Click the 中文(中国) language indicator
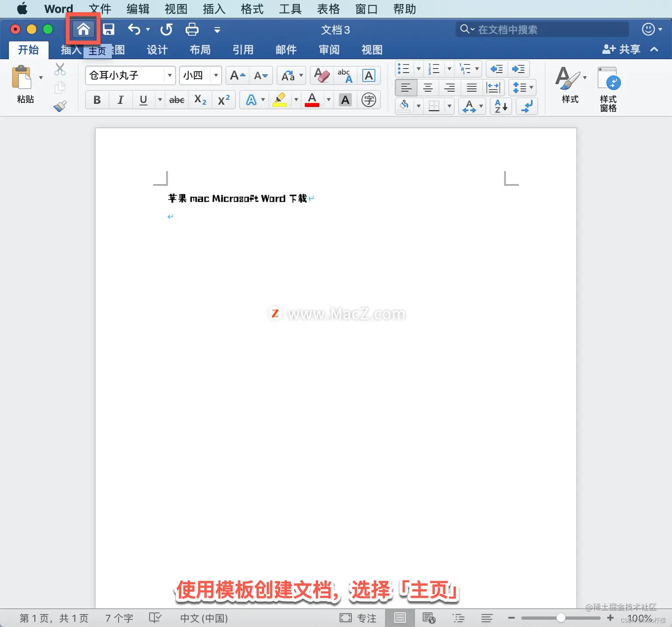The image size is (672, 627). [x=204, y=618]
